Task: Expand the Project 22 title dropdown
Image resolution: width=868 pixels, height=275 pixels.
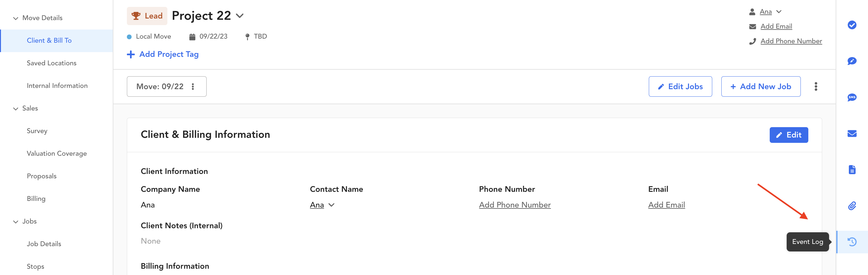Action: [240, 16]
